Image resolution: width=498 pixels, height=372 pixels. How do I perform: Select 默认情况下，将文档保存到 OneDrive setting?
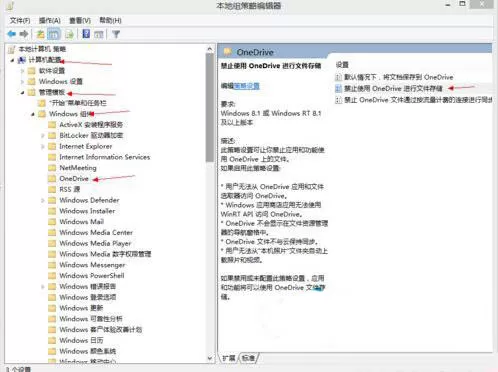(398, 77)
